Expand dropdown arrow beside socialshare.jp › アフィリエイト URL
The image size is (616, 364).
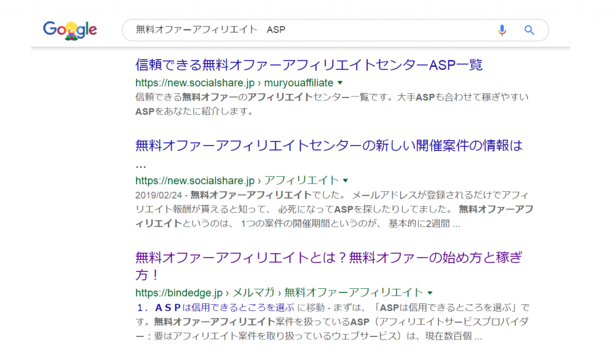[x=345, y=180]
